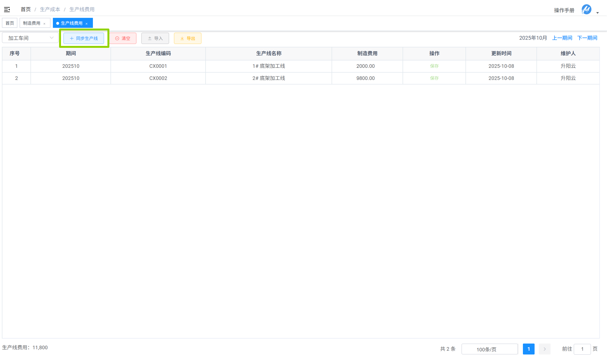The image size is (607, 364).
Task: Click the next page arrow
Action: pos(544,349)
